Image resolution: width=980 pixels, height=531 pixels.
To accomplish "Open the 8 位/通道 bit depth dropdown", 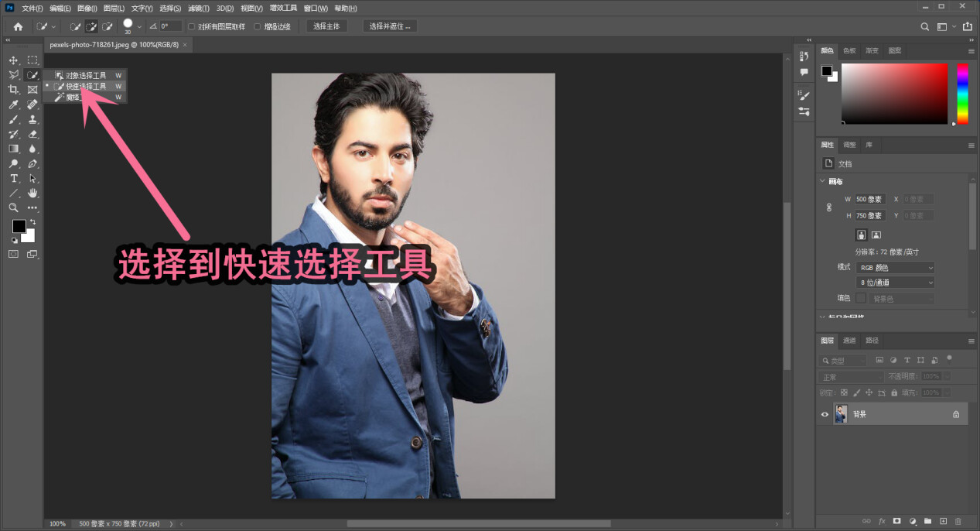I will click(894, 283).
